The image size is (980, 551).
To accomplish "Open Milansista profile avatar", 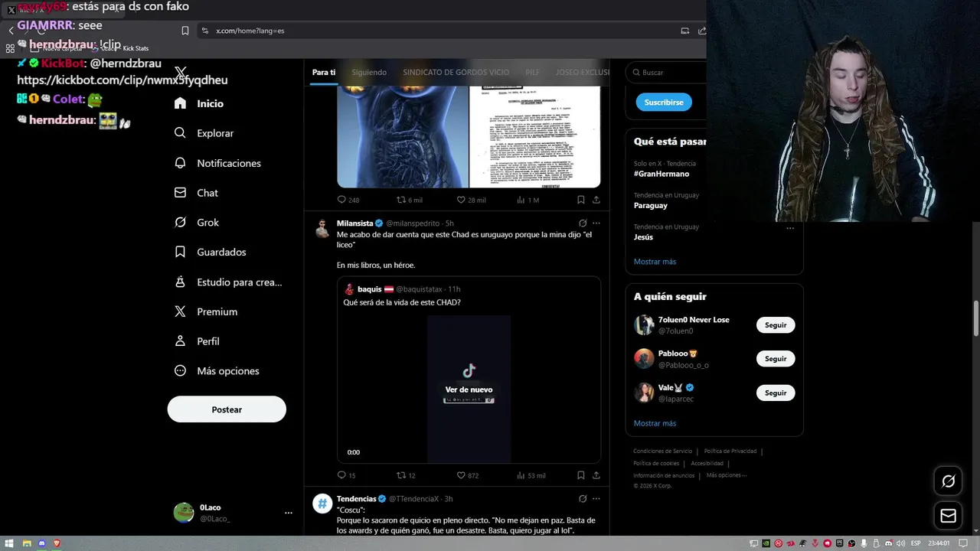I will point(322,229).
